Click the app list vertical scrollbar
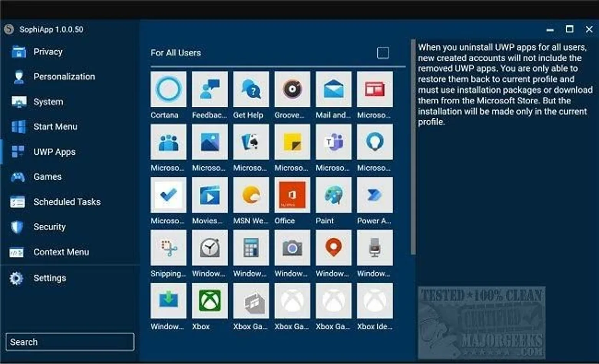This screenshot has height=364, width=599. 413,147
